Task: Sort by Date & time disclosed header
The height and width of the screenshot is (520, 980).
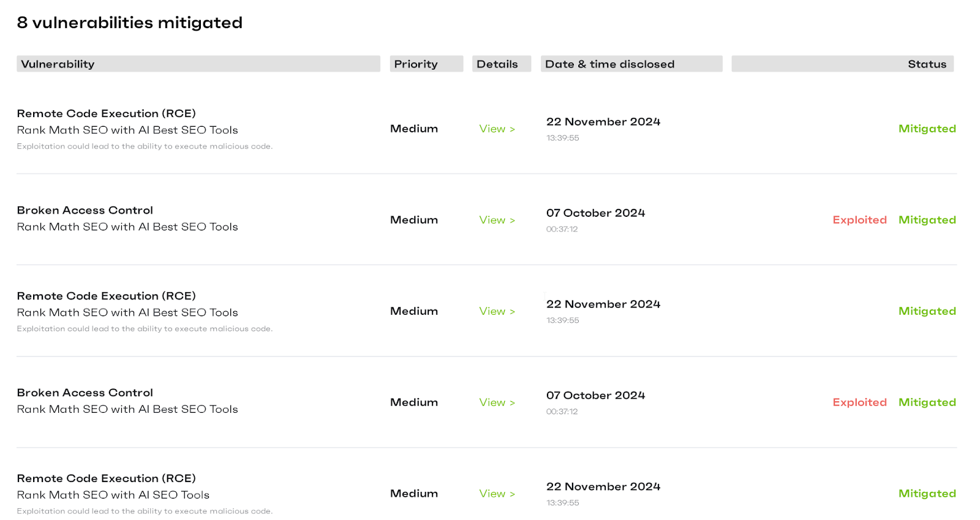Action: pyautogui.click(x=609, y=64)
